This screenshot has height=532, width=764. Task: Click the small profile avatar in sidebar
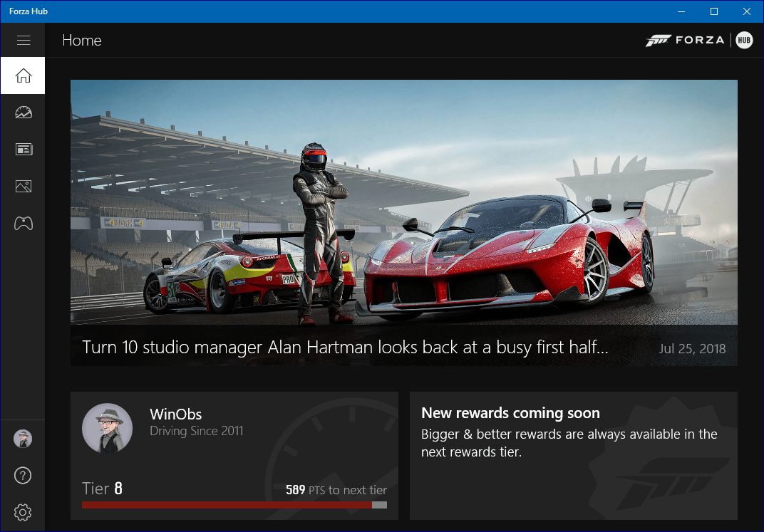[23, 439]
